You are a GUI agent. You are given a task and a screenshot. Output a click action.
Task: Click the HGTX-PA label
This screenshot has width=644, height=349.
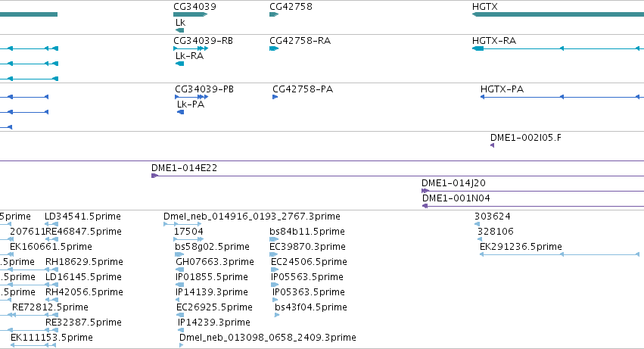tap(502, 89)
